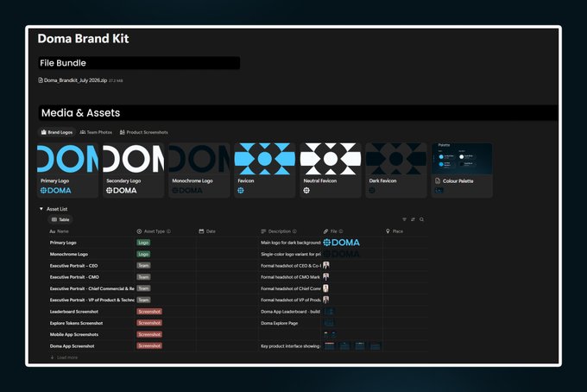Image resolution: width=587 pixels, height=392 pixels.
Task: Open Executive Portrait – CEO row
Action: coord(73,266)
